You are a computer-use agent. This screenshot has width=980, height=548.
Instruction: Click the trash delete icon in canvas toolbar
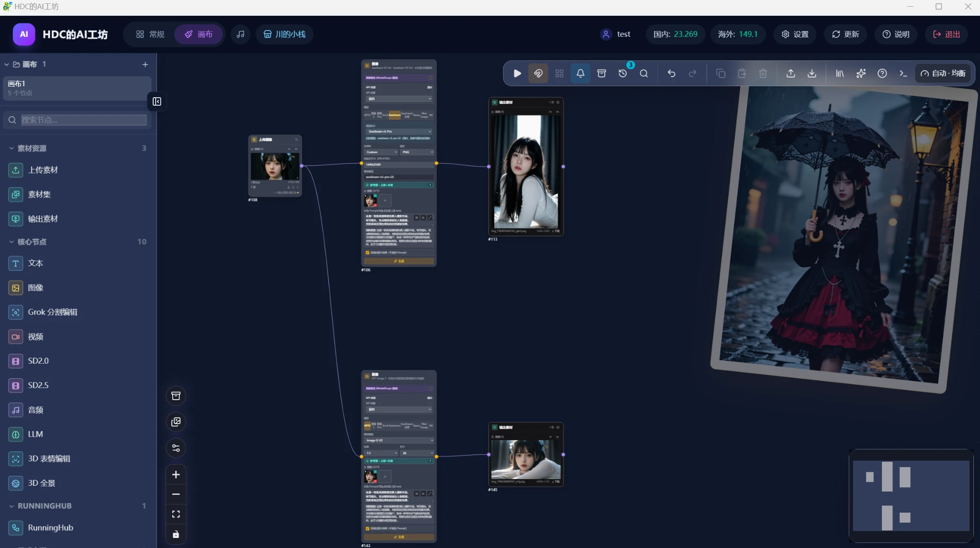tap(763, 74)
